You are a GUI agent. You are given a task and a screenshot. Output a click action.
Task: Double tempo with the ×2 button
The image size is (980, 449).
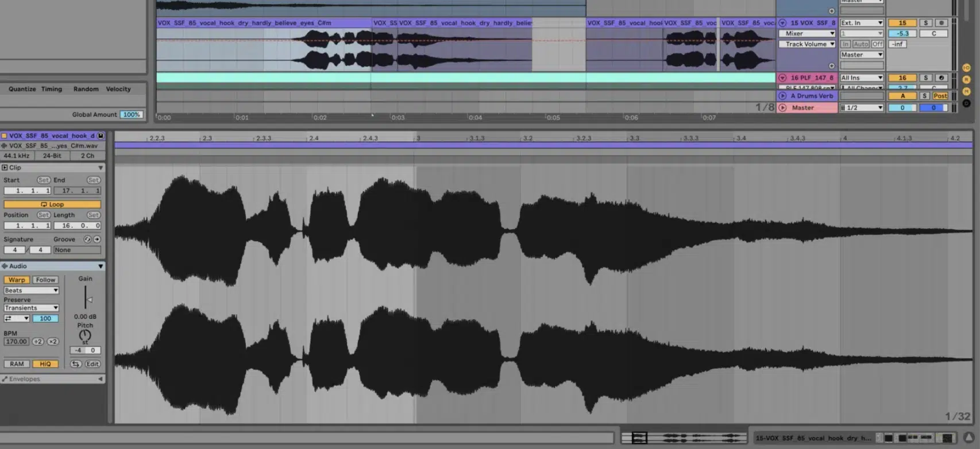click(53, 342)
